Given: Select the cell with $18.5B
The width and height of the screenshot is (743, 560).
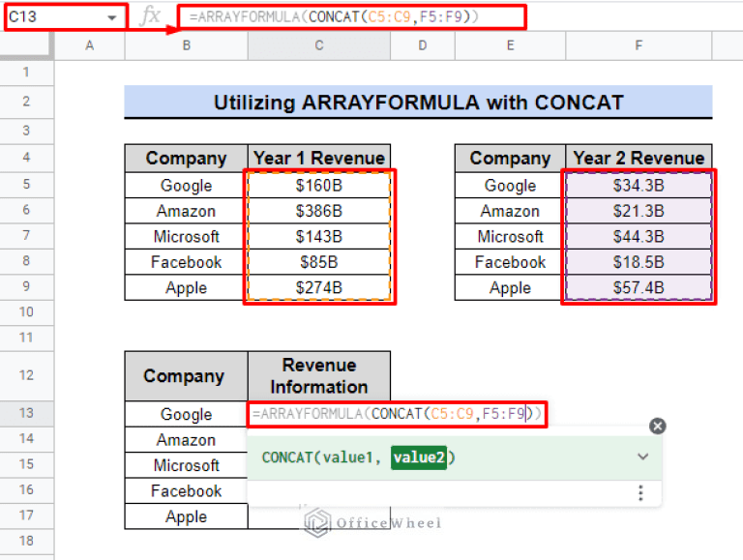Looking at the screenshot, I should 639,262.
